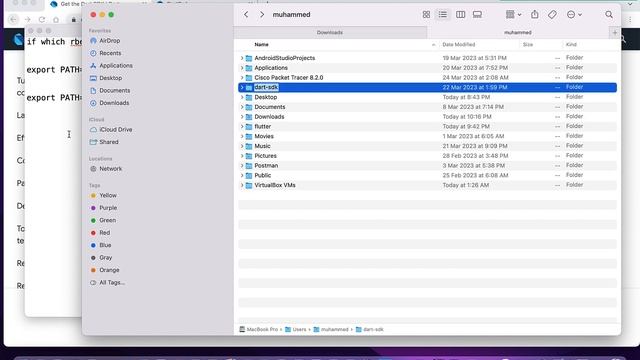This screenshot has width=640, height=360.
Task: Switch Finder to column view
Action: coord(460,15)
